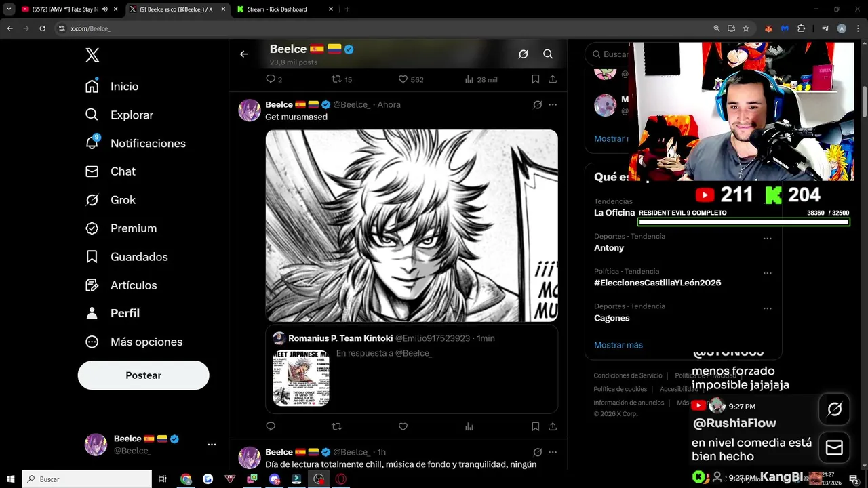Open floating Grok button at the bottom of the page
868x488 pixels.
(834, 409)
